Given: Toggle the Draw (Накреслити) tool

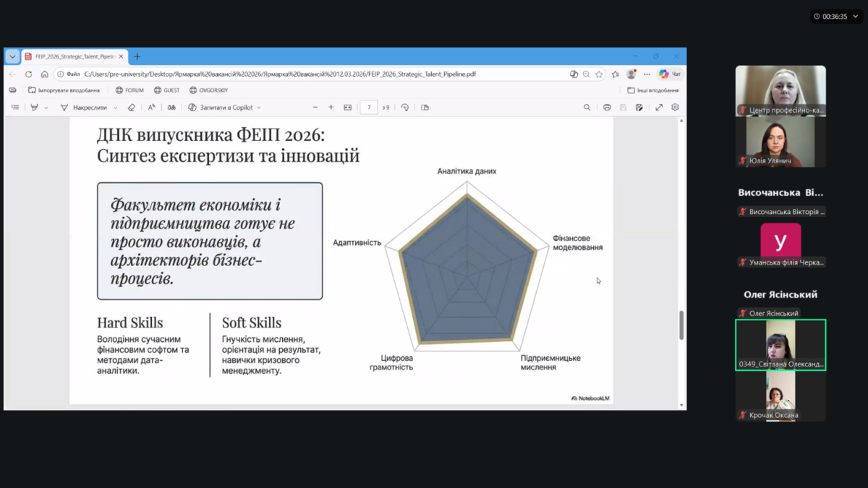Looking at the screenshot, I should coord(84,107).
